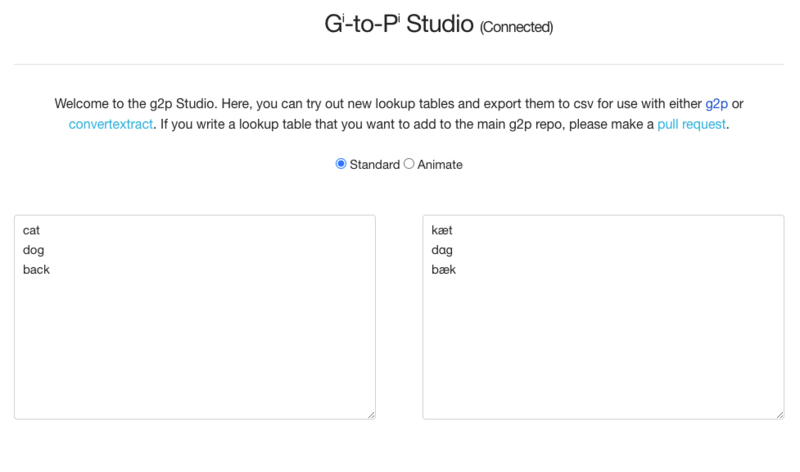Click the G-to-P Studio page title
Viewport: 800px width, 472px height.
pyautogui.click(x=399, y=24)
